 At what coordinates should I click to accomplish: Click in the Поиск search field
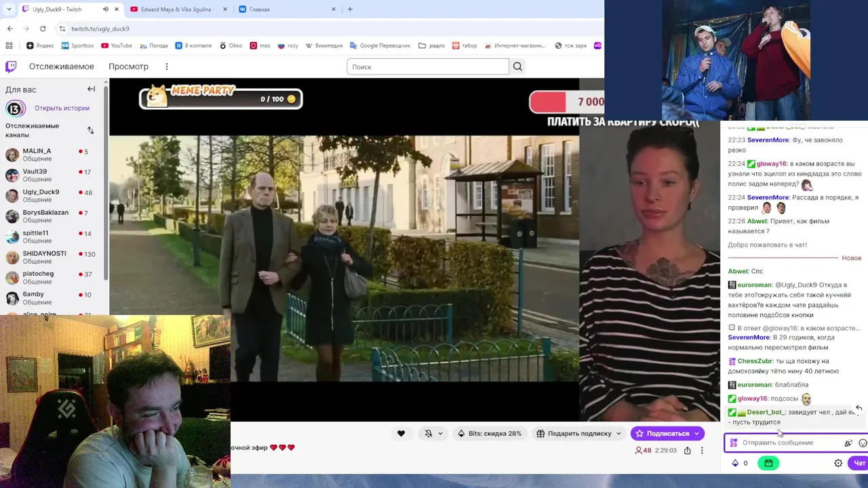[428, 66]
